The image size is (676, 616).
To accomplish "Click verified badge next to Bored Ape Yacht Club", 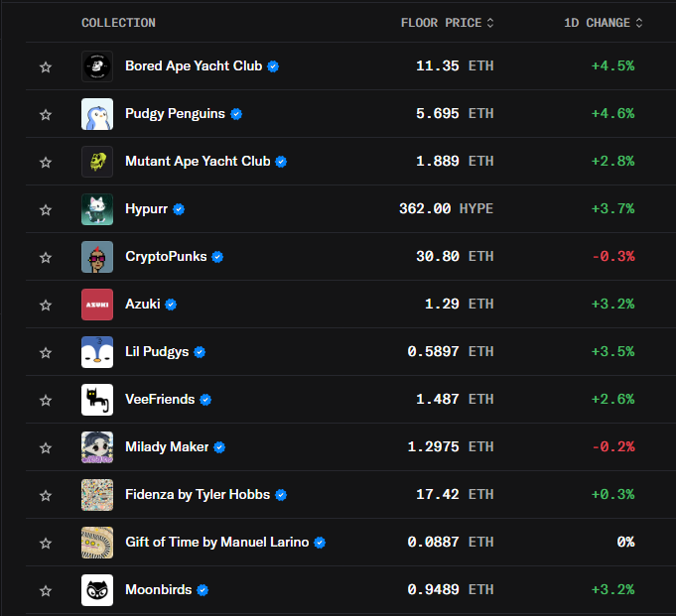I will click(x=273, y=66).
